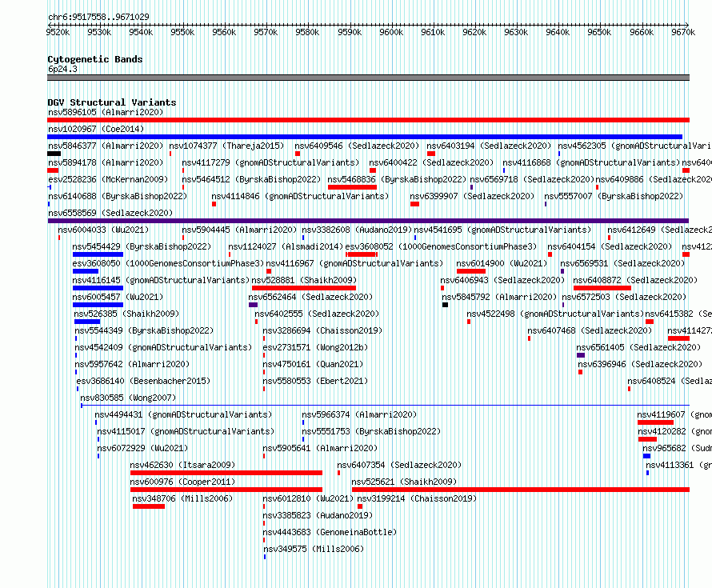The image size is (712, 588).
Task: Click the nsv600976 (Cooper2011) red bar
Action: tap(226, 490)
